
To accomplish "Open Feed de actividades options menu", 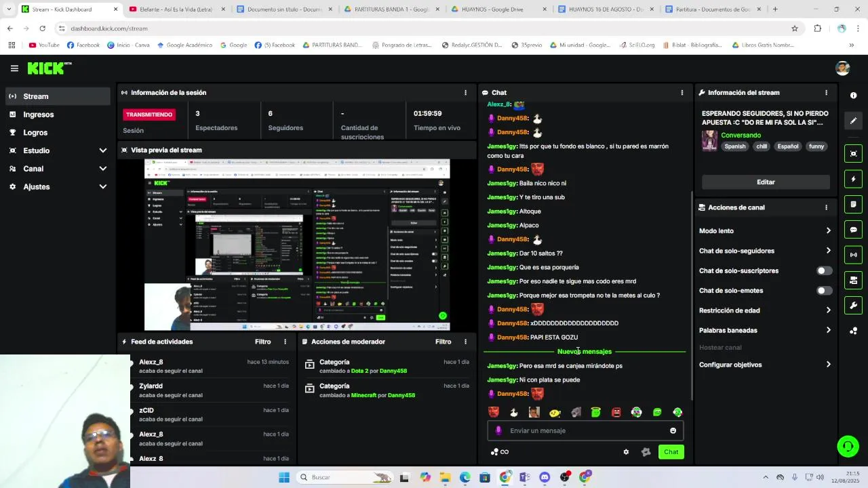I will [x=285, y=342].
